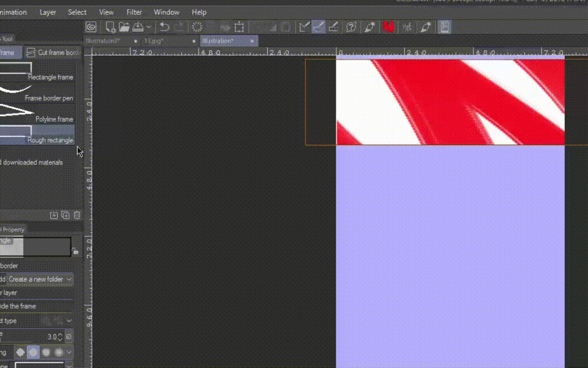Click the Save icon in toolbar
The image size is (588, 368).
tap(138, 27)
